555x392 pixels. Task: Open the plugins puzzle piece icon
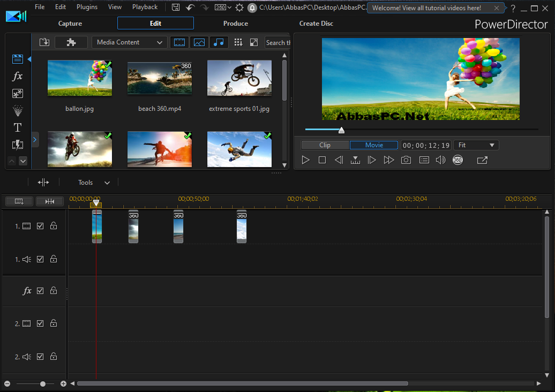(71, 42)
